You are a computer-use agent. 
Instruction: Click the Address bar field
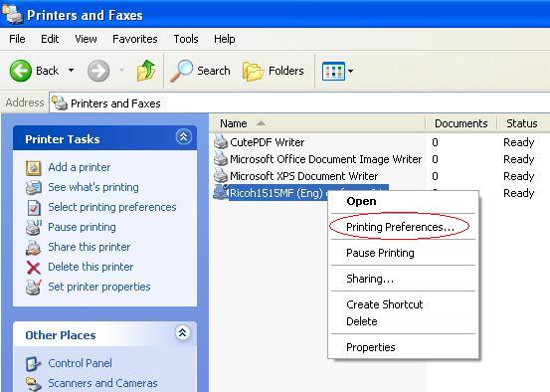[299, 102]
